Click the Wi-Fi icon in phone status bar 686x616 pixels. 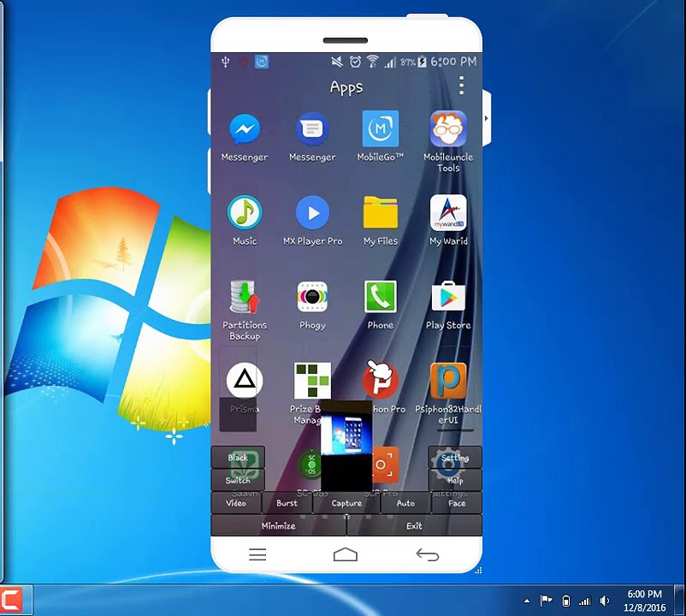click(372, 62)
